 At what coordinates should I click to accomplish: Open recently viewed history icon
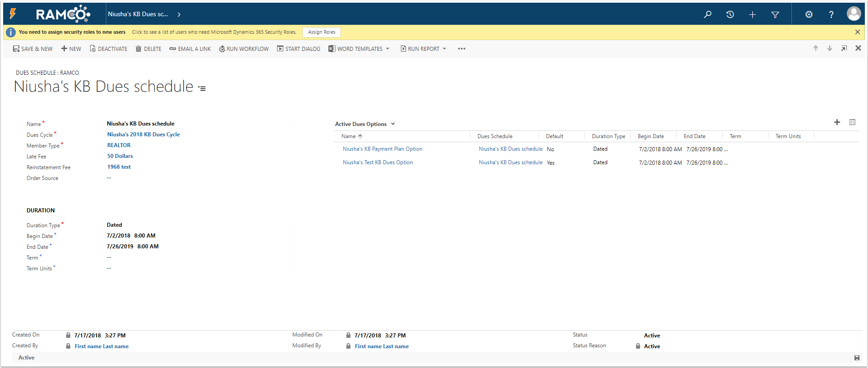point(730,14)
